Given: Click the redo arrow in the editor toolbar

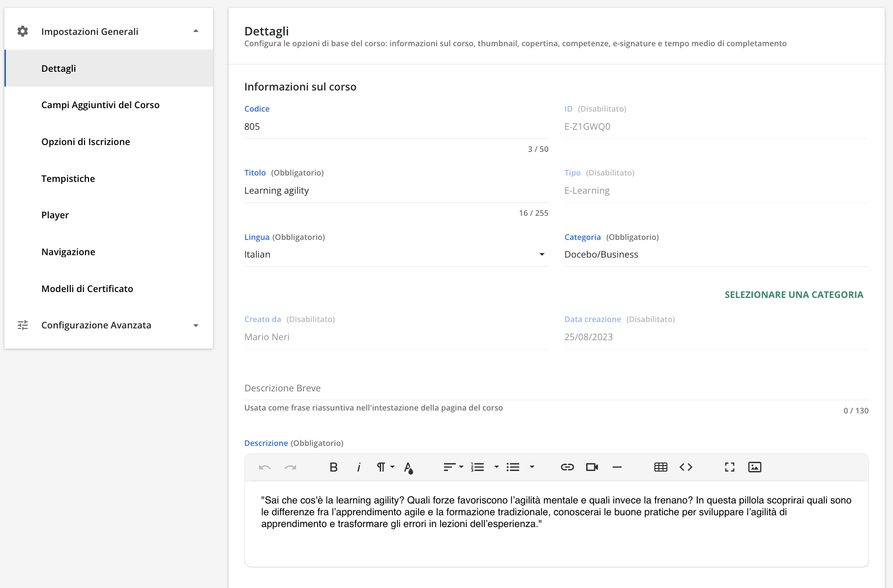Looking at the screenshot, I should coord(290,467).
